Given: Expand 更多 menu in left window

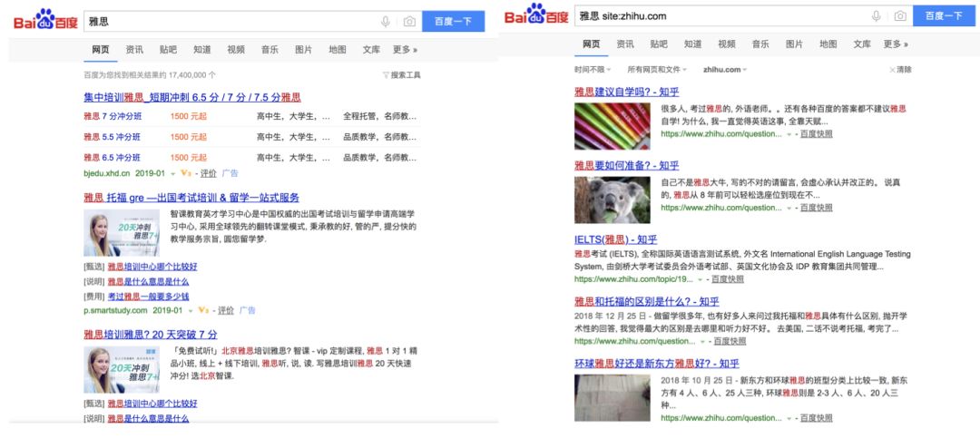Looking at the screenshot, I should (x=405, y=49).
